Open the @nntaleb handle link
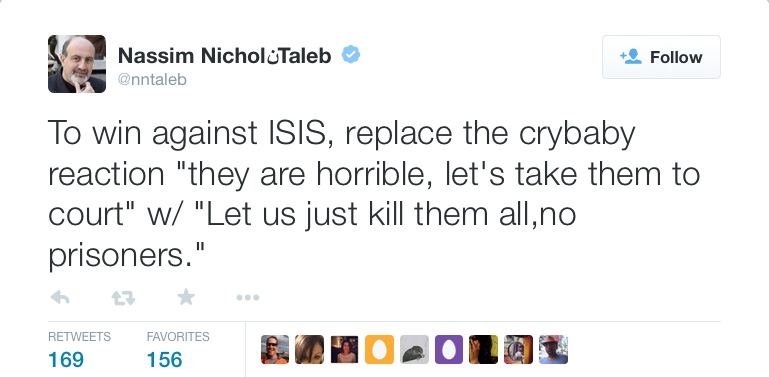Viewport: 769px width, 377px height. click(152, 79)
